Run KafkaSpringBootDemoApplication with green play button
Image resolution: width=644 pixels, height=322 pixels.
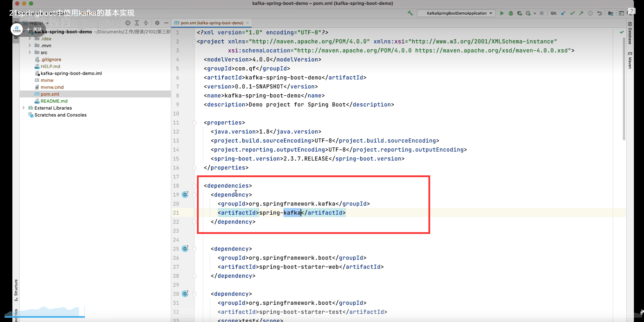(x=502, y=13)
